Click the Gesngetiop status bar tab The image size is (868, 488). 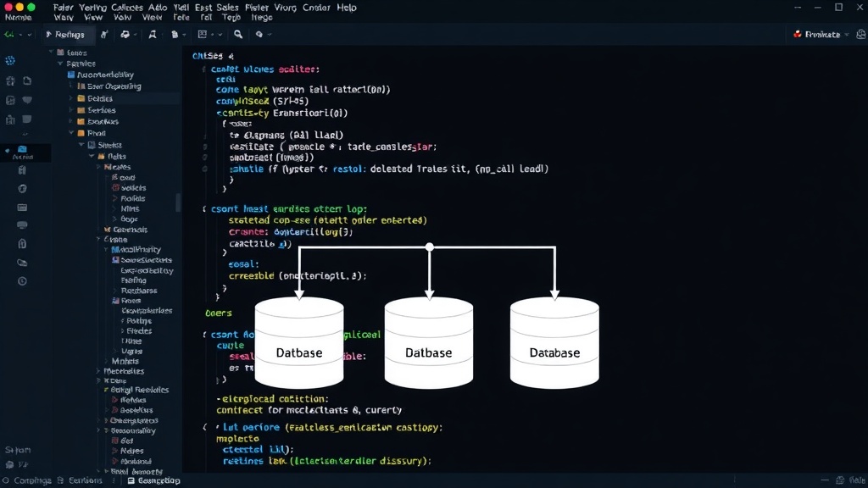pos(154,480)
